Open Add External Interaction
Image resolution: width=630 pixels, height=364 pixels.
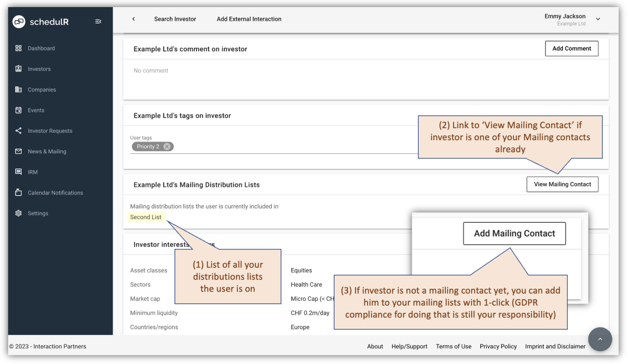click(x=249, y=19)
